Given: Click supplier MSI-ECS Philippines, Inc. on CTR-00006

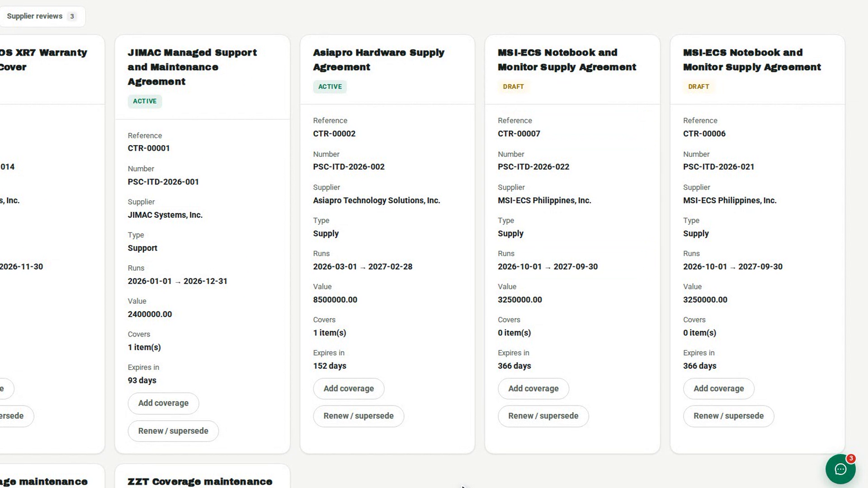Looking at the screenshot, I should pos(730,200).
